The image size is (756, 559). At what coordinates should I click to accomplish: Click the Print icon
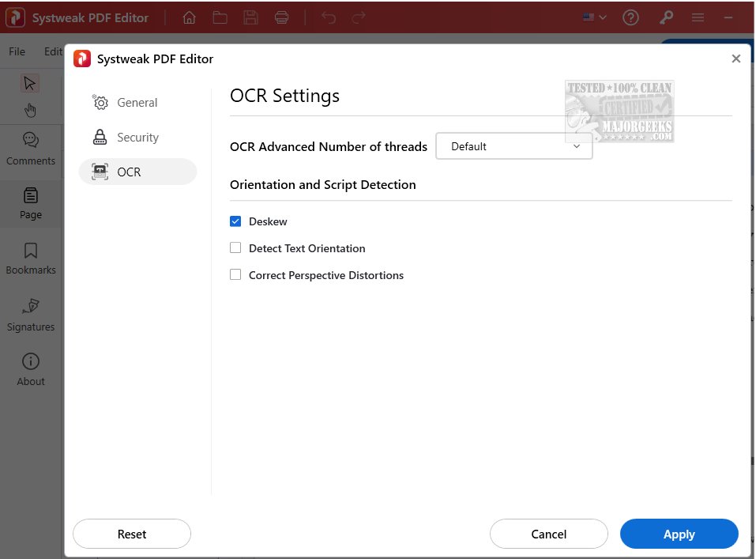pos(282,18)
